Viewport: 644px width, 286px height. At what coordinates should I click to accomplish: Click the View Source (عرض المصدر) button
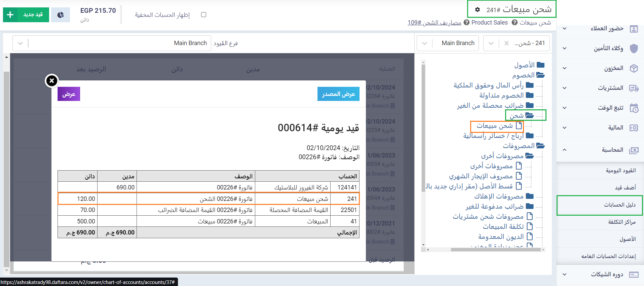338,94
